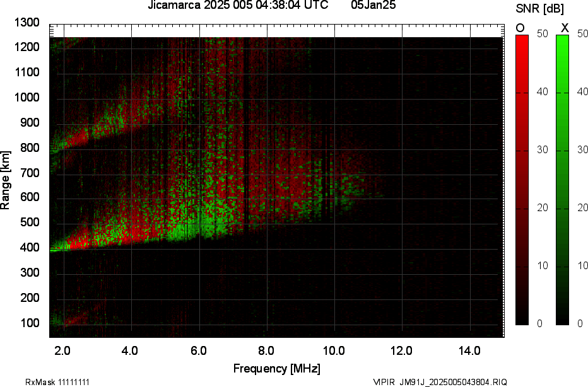Click the 40 label on O colorbar

tap(542, 91)
